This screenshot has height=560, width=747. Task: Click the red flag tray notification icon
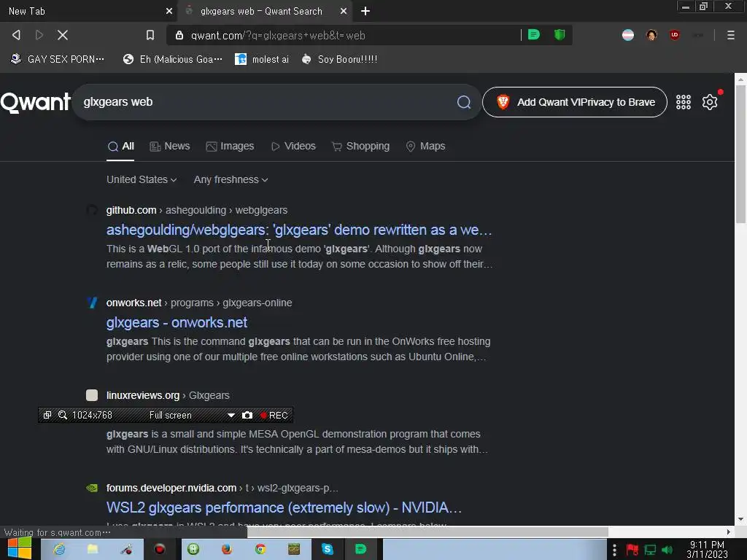point(632,550)
